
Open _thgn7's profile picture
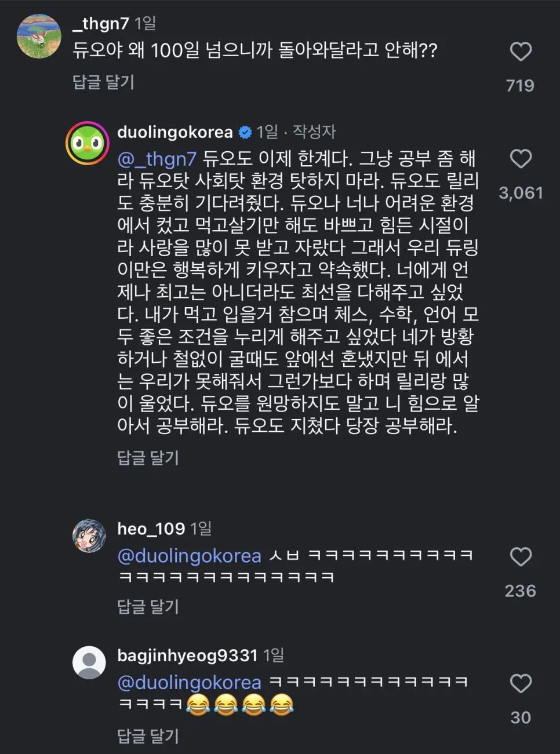[x=39, y=37]
